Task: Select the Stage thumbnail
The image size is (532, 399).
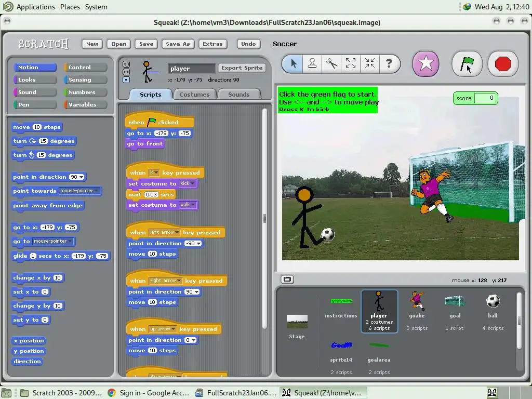Action: click(297, 326)
